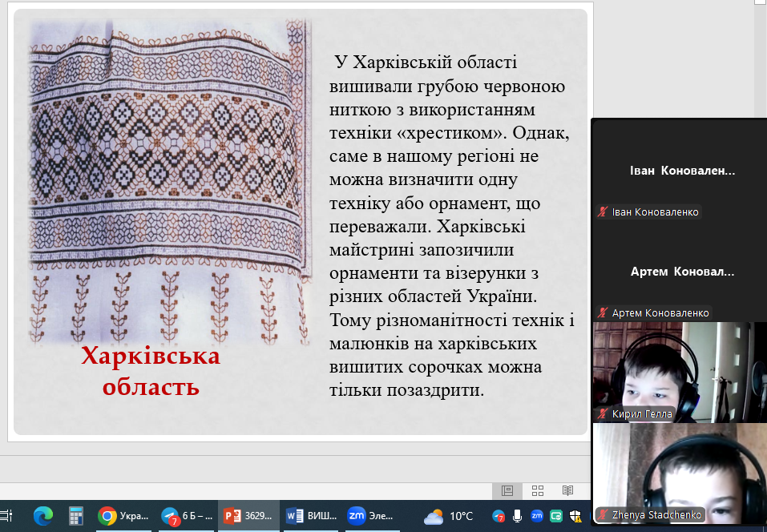Switch to the PowerPoint presentation in taskbar
Image resolution: width=767 pixels, height=532 pixels.
pos(248,516)
